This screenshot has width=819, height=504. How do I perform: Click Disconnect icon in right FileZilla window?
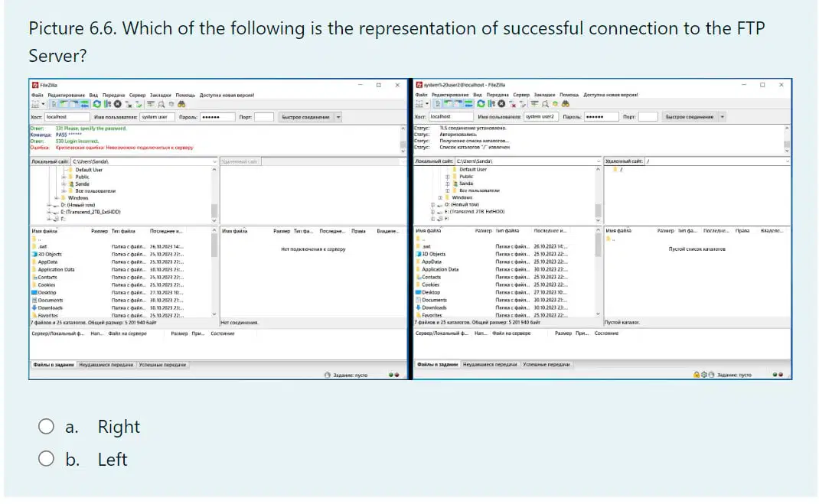tap(512, 104)
